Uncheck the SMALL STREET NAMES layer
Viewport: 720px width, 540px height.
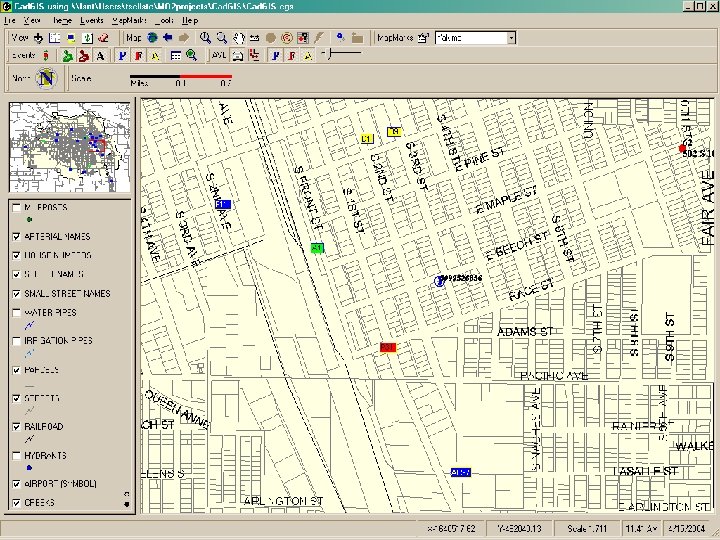[x=17, y=293]
